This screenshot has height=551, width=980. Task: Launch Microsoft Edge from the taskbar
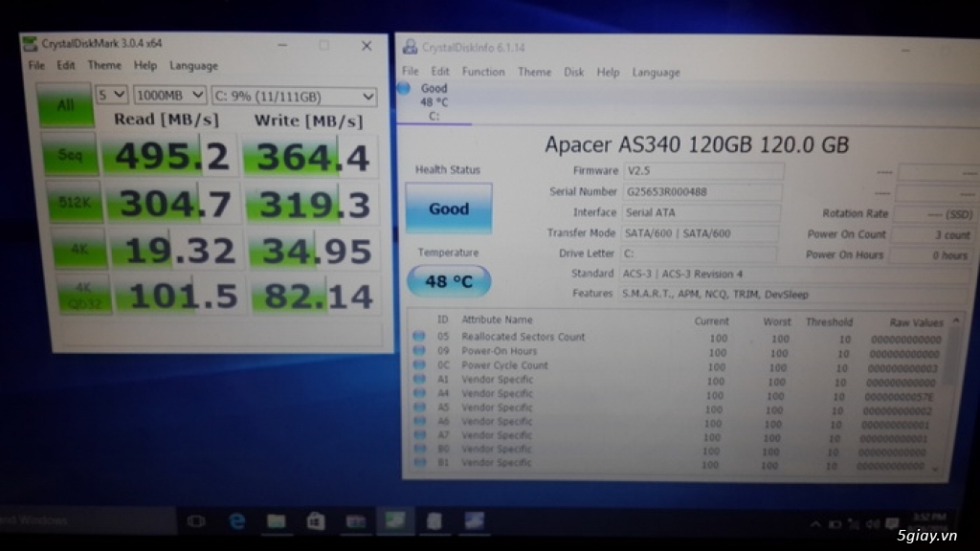tap(237, 520)
